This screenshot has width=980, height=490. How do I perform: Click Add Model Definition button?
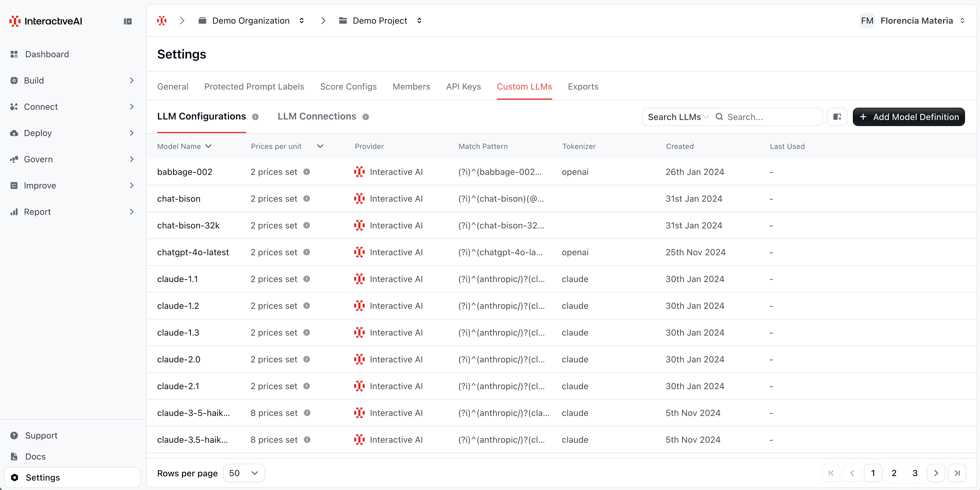point(909,117)
